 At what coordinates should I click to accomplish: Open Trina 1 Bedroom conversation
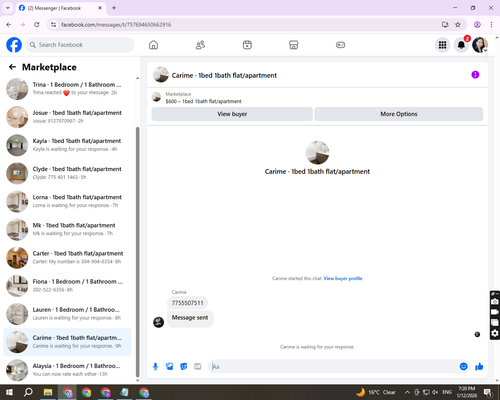coord(68,89)
